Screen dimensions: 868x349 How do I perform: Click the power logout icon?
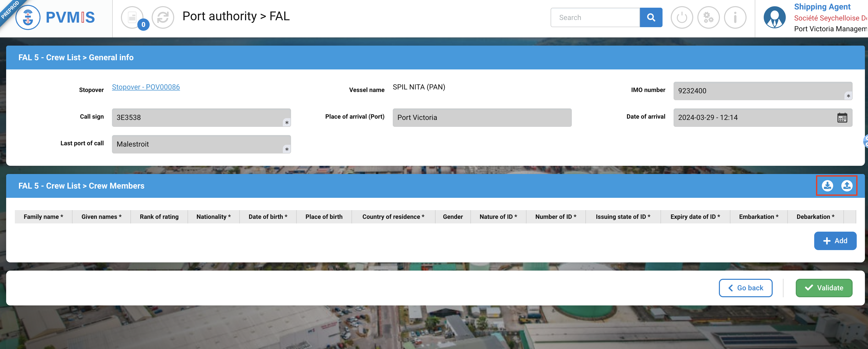click(681, 17)
